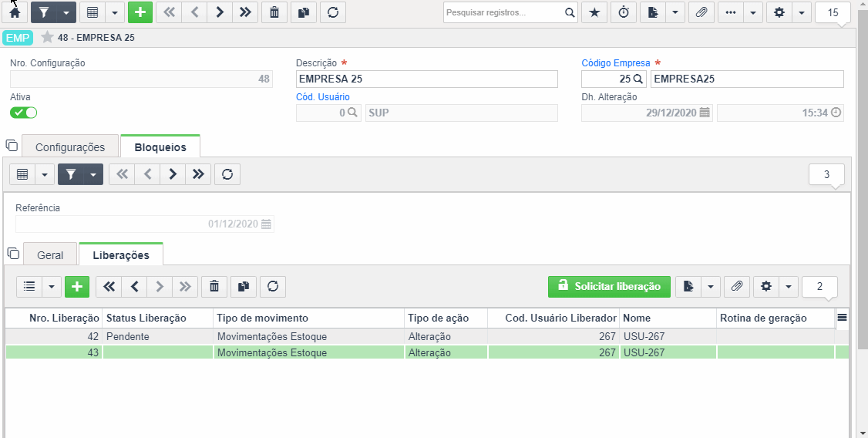Expand the top filter dropdown arrow
Image resolution: width=868 pixels, height=438 pixels.
tap(66, 12)
